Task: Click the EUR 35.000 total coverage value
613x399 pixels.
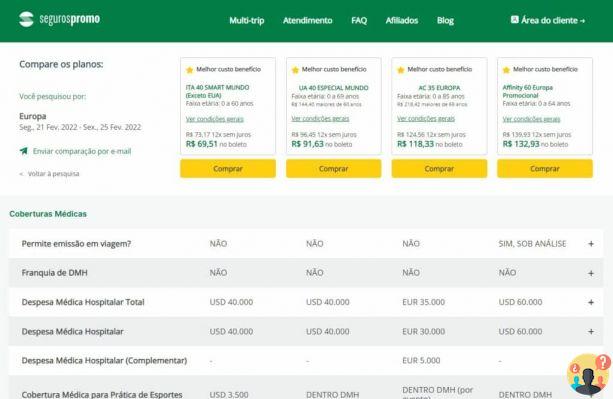Action: click(x=423, y=302)
